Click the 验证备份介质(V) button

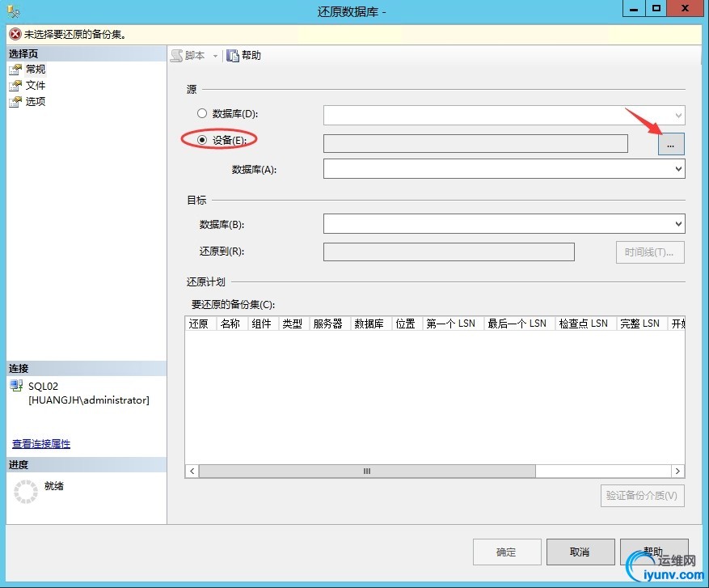click(x=642, y=496)
